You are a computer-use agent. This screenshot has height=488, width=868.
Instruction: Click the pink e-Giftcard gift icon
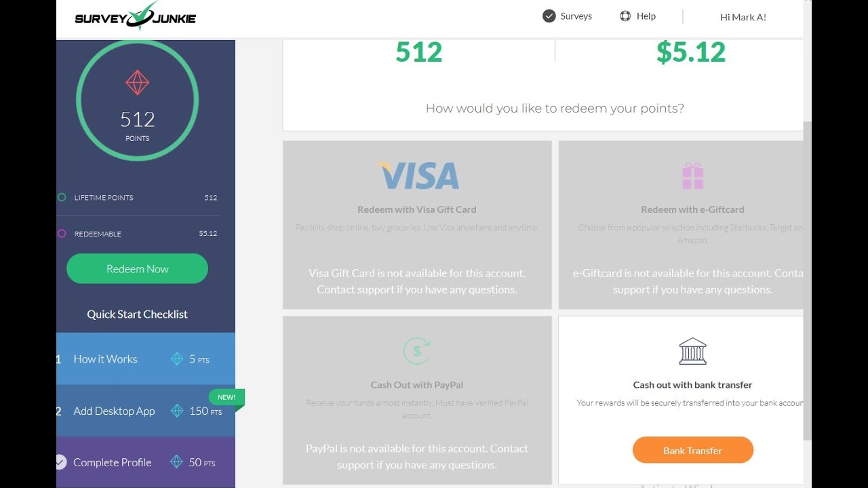tap(692, 176)
